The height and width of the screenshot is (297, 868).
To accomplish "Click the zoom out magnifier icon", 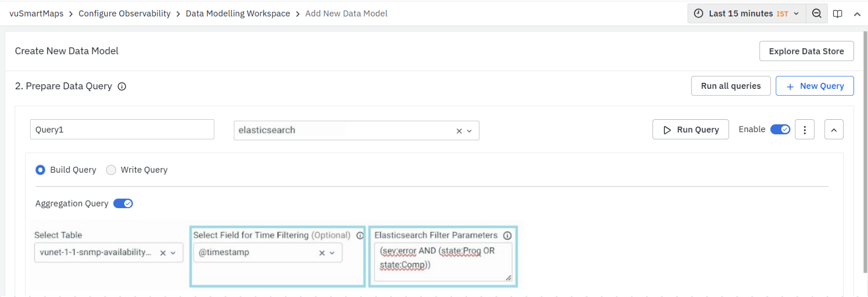I will coord(817,13).
